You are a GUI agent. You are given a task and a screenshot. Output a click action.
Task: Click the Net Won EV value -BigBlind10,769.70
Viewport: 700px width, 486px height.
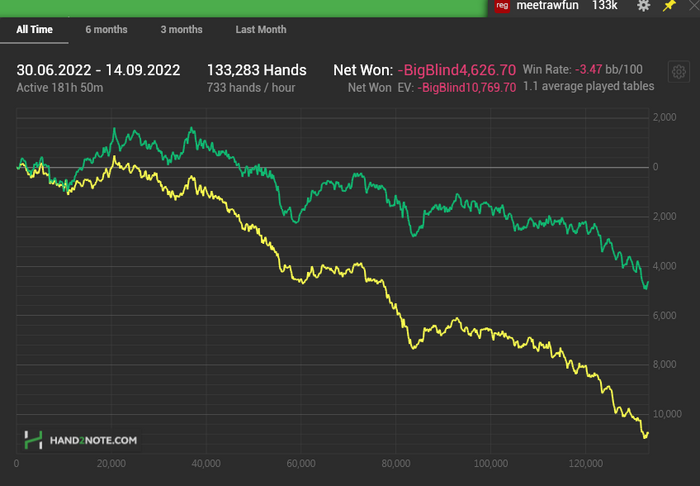[x=467, y=88]
